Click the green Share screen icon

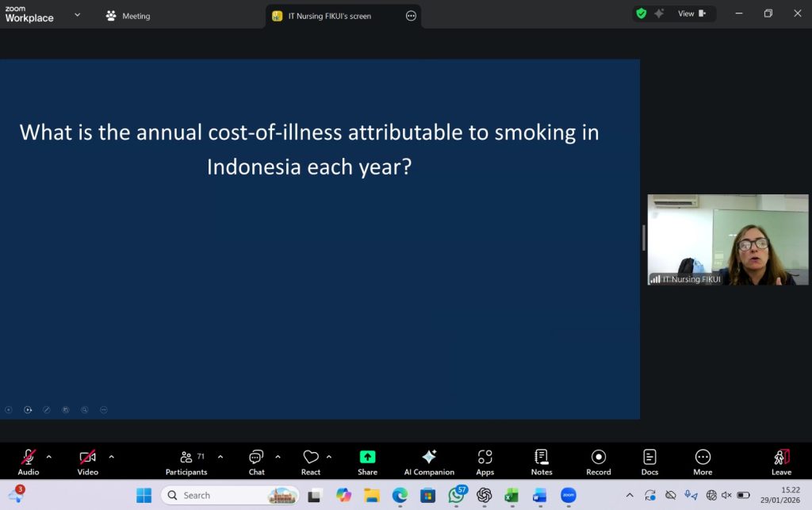[367, 457]
